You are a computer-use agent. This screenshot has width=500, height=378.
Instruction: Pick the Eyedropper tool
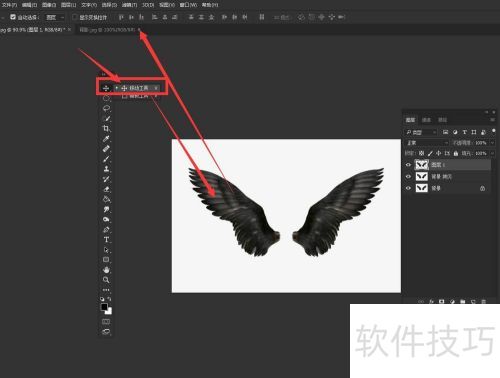pyautogui.click(x=106, y=139)
